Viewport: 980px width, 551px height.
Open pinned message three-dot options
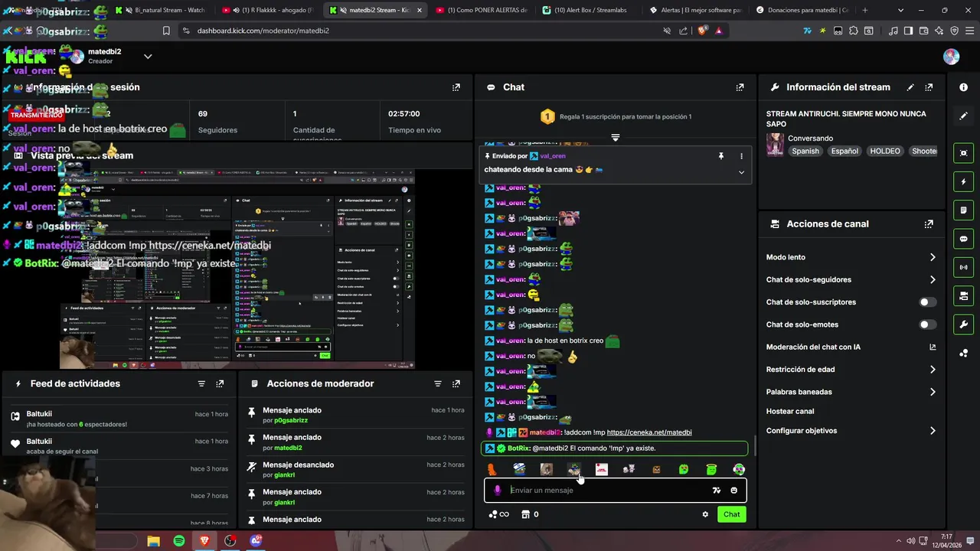pos(741,156)
